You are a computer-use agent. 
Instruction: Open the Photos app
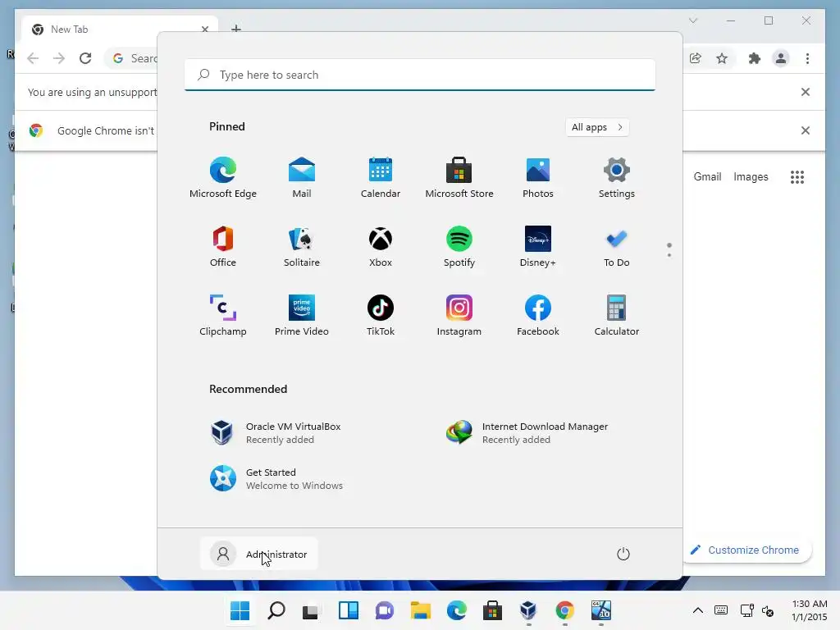coord(538,177)
